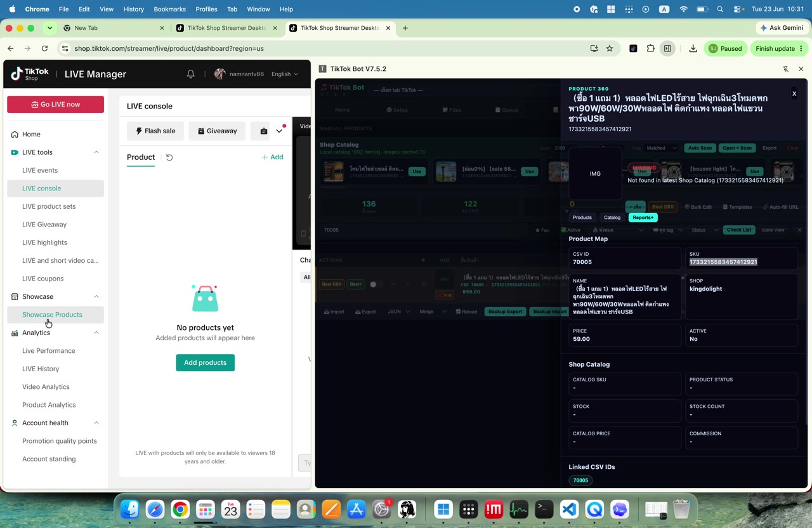Open Chrome downloads icon
Viewport: 812px width, 528px height.
coord(693,48)
